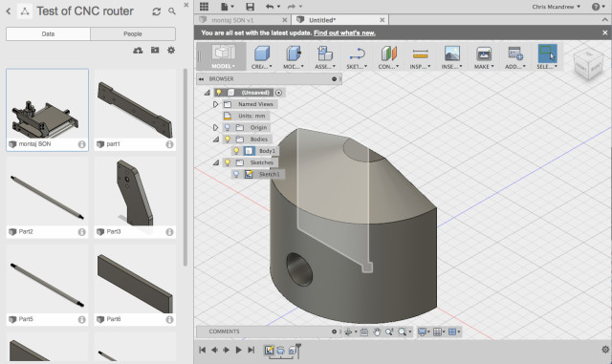Open the File menu dropdown
The height and width of the screenshot is (364, 612).
tap(228, 7)
